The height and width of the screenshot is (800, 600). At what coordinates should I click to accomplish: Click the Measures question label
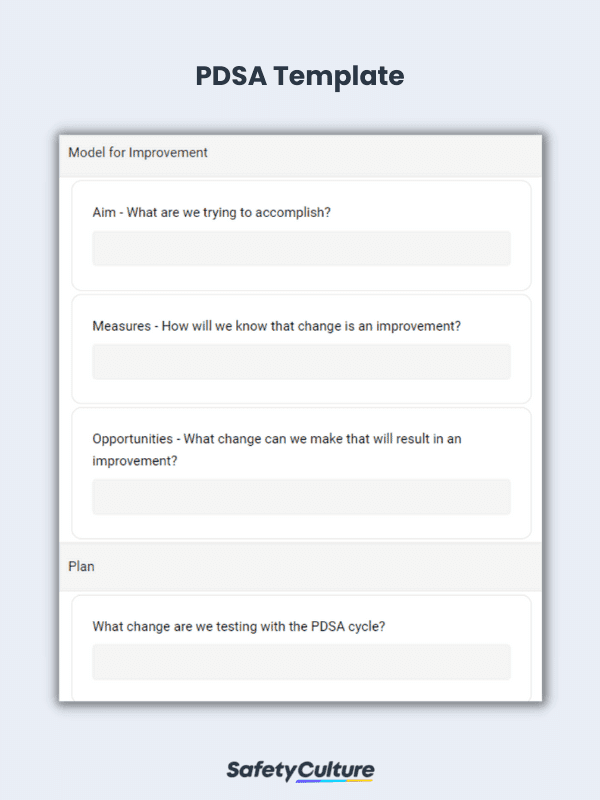point(276,326)
